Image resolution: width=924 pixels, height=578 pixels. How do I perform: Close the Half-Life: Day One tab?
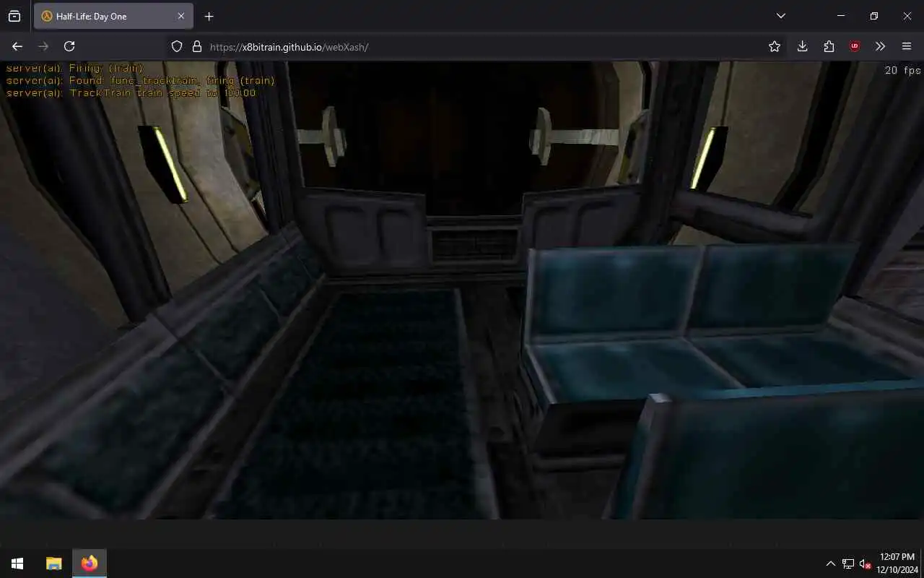point(181,16)
